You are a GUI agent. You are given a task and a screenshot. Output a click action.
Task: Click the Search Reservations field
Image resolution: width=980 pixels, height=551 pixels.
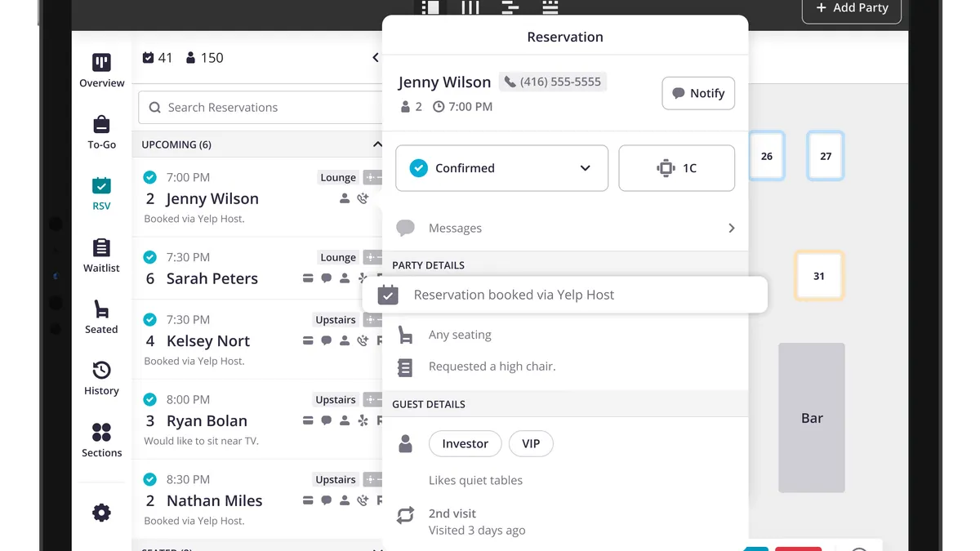(261, 108)
